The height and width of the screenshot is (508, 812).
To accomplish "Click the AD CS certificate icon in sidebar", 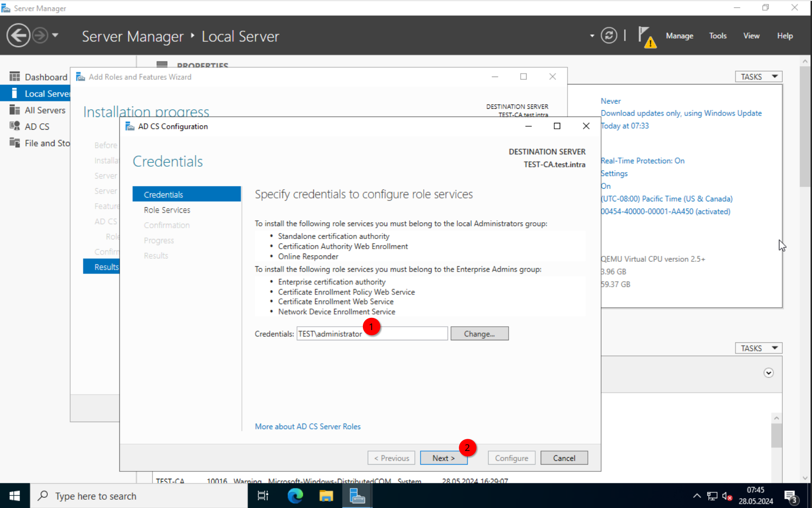I will pos(15,126).
